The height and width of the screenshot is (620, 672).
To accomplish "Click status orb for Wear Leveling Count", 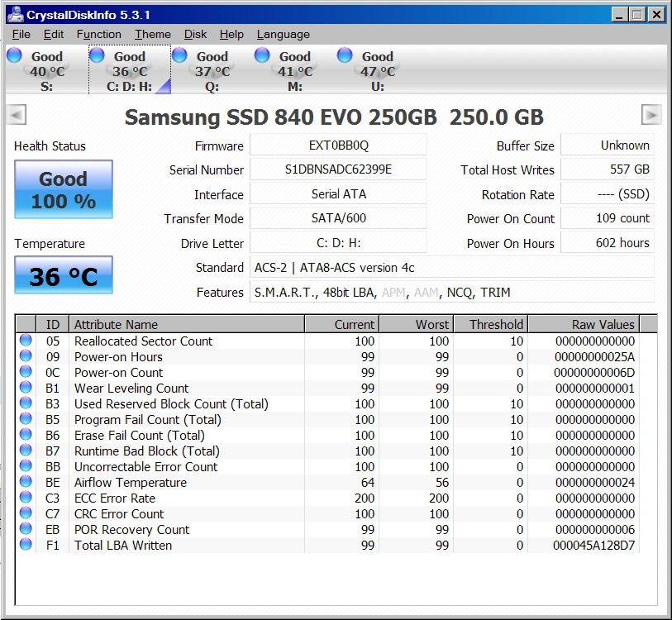I will coord(26,388).
